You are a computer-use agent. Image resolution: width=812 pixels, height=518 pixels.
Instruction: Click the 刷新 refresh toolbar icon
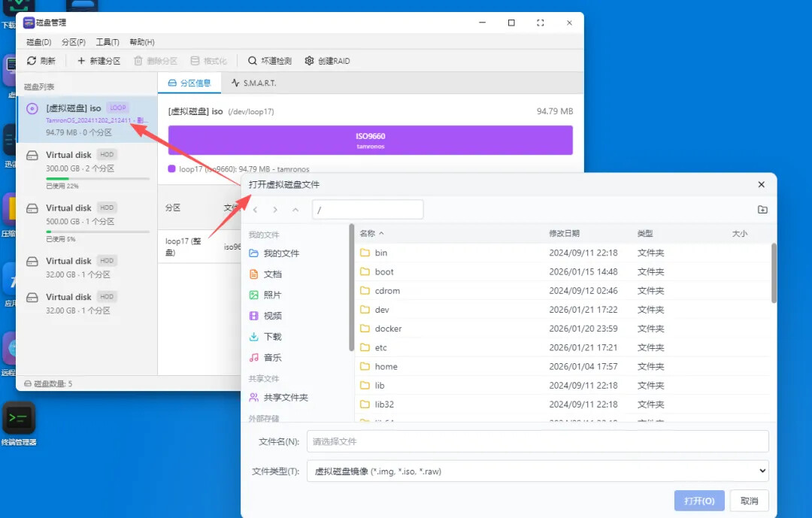point(32,61)
